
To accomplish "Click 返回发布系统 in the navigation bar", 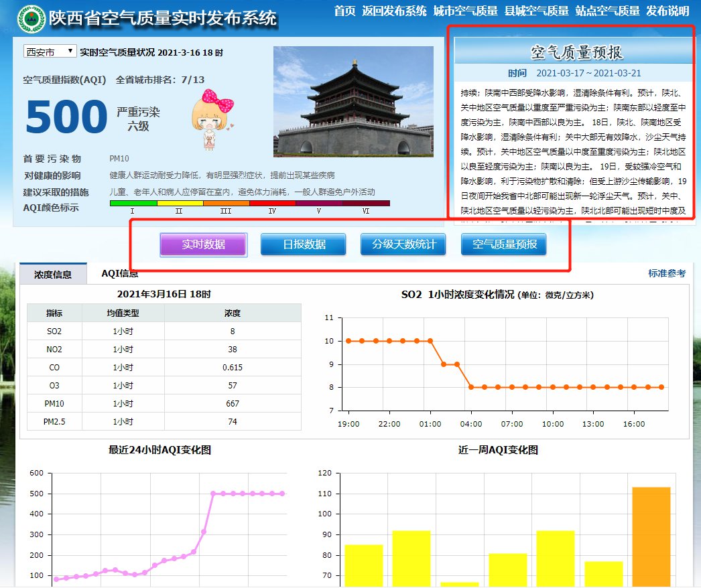I will pos(393,11).
